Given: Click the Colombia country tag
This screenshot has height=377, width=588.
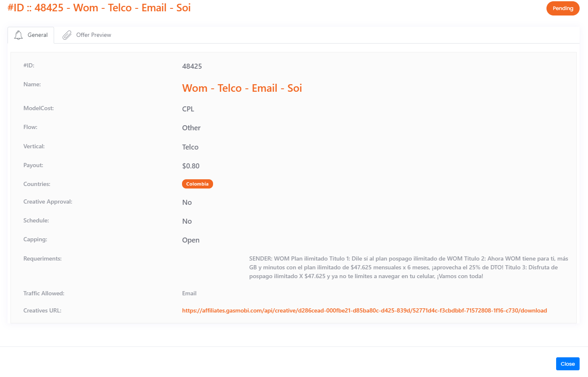Looking at the screenshot, I should (x=198, y=184).
